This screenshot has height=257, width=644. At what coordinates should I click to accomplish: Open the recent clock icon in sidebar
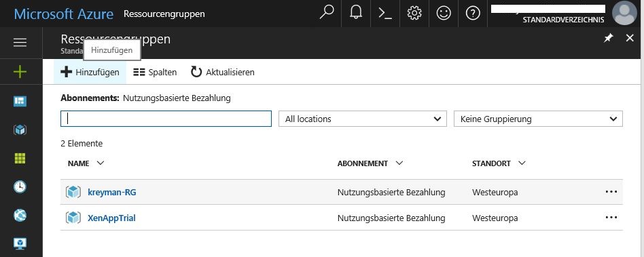(x=20, y=187)
